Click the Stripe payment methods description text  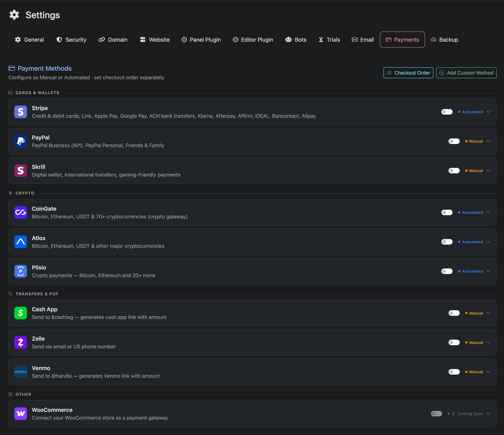(174, 116)
